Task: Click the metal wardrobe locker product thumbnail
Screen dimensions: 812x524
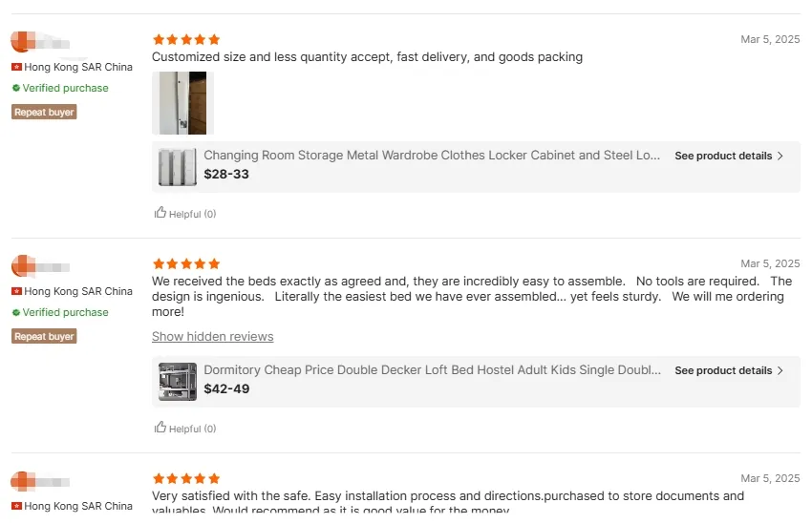Action: pyautogui.click(x=178, y=167)
